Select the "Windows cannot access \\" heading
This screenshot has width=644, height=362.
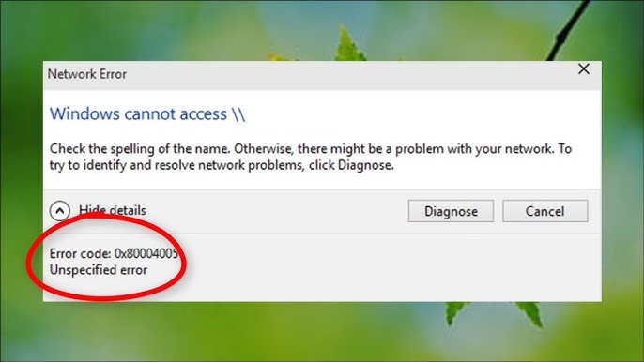pos(147,114)
